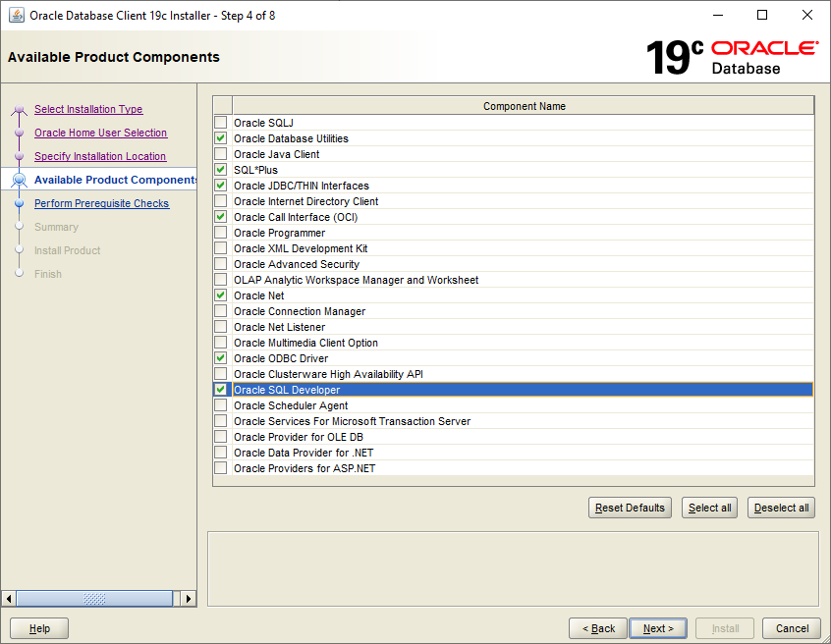The width and height of the screenshot is (831, 644).
Task: Click the Component Name column header
Action: (524, 106)
